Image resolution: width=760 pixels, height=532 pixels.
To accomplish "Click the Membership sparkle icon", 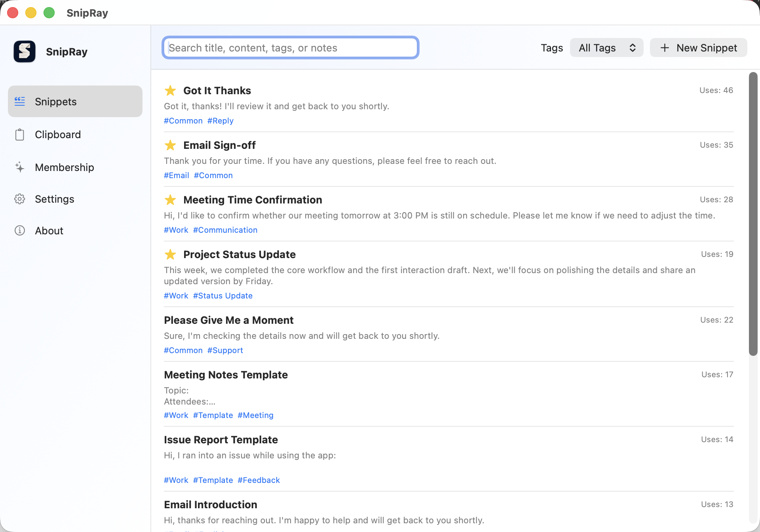I will coord(20,167).
